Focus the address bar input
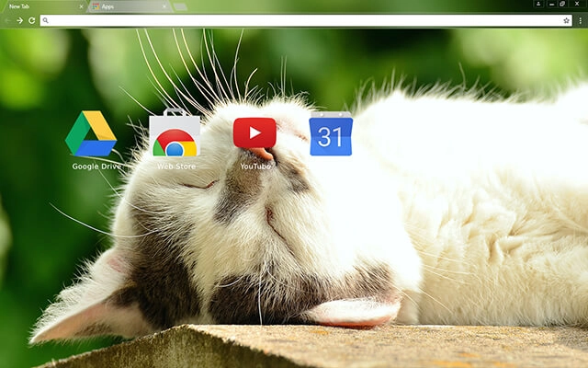This screenshot has width=588, height=368. click(x=306, y=20)
